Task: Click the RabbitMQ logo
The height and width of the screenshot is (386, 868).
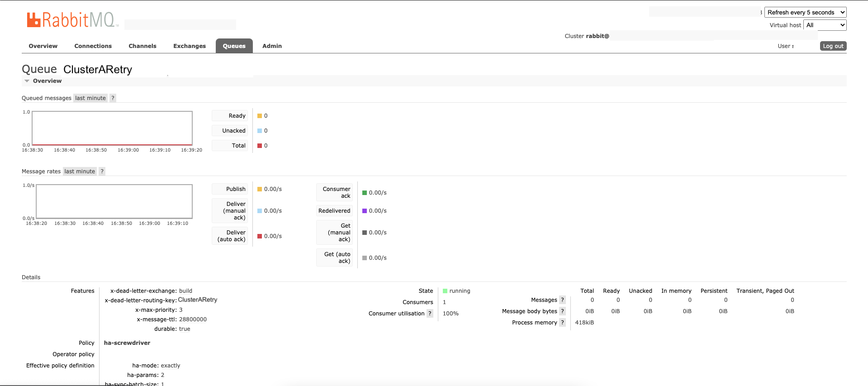Action: 72,20
